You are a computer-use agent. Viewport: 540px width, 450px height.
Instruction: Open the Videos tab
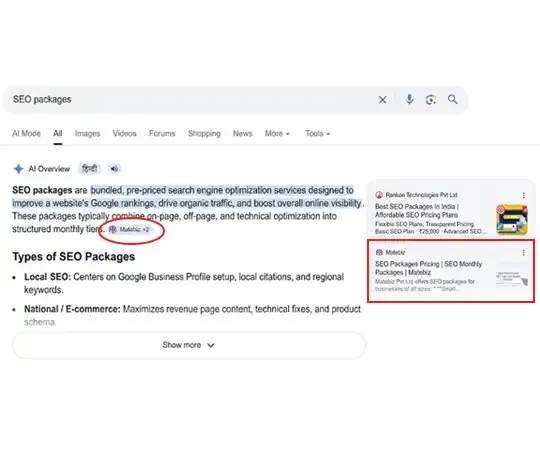click(x=124, y=134)
